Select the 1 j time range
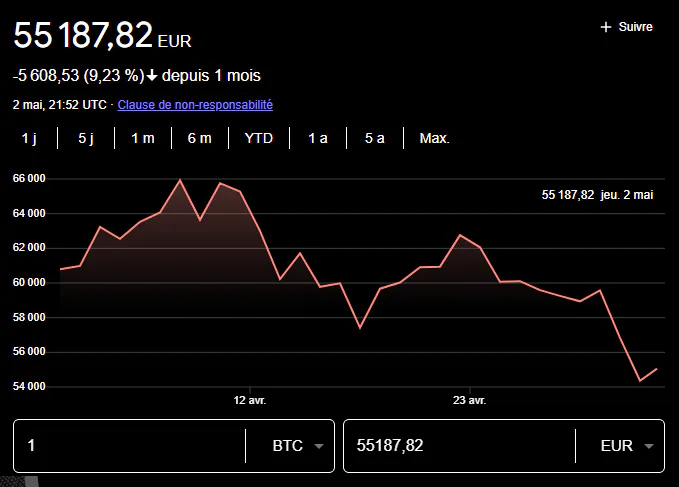 pyautogui.click(x=29, y=138)
